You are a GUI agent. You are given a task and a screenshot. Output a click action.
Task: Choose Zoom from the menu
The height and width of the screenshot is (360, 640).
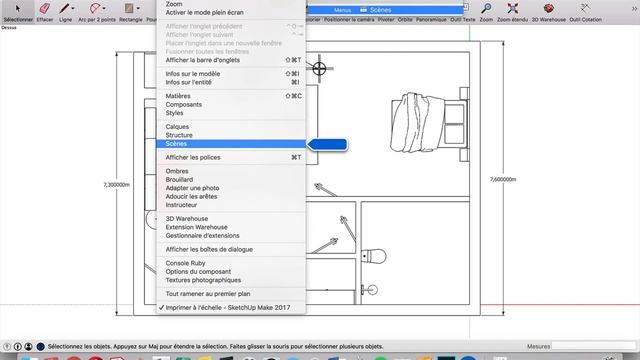coord(231,4)
